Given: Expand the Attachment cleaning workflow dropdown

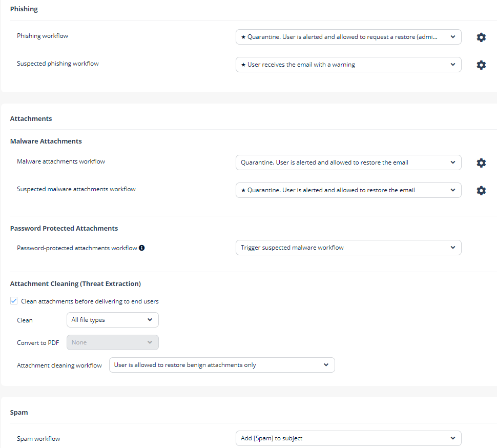Looking at the screenshot, I should pos(222,365).
